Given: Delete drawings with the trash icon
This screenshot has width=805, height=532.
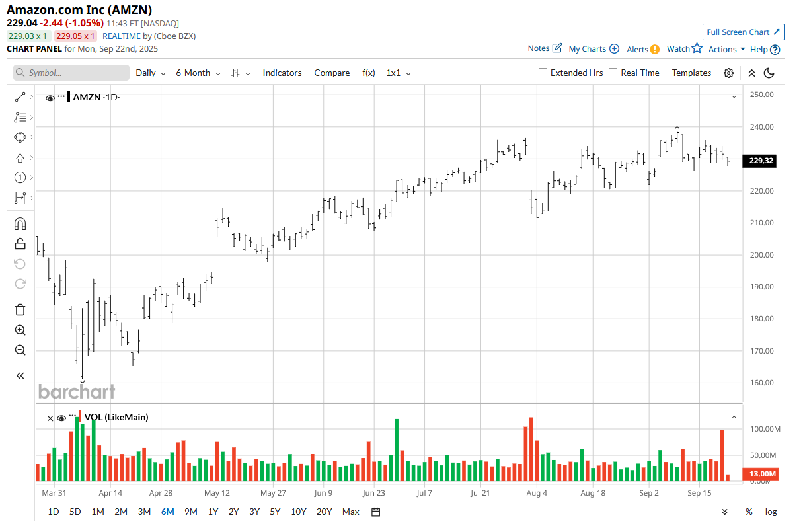Looking at the screenshot, I should coord(20,310).
